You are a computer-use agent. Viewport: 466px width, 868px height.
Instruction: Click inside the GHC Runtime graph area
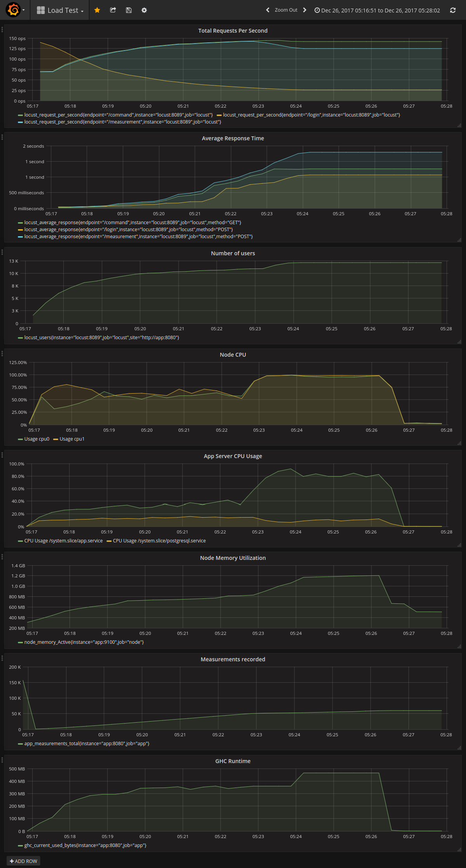pos(237,800)
